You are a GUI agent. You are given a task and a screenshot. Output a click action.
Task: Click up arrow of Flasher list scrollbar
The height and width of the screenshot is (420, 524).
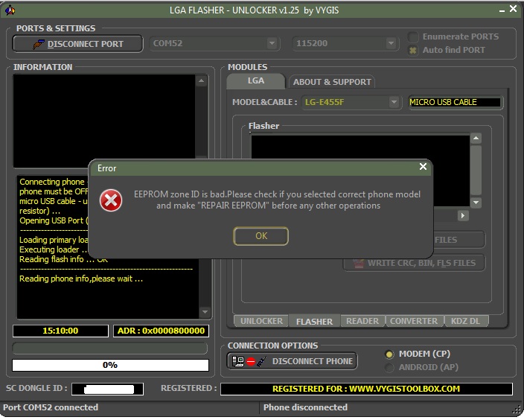coord(476,138)
